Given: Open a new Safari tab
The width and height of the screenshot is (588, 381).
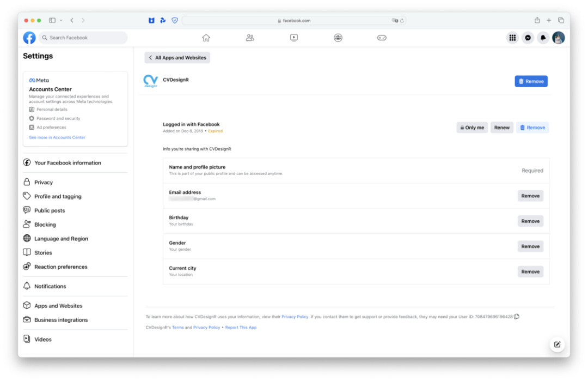Looking at the screenshot, I should coord(549,20).
